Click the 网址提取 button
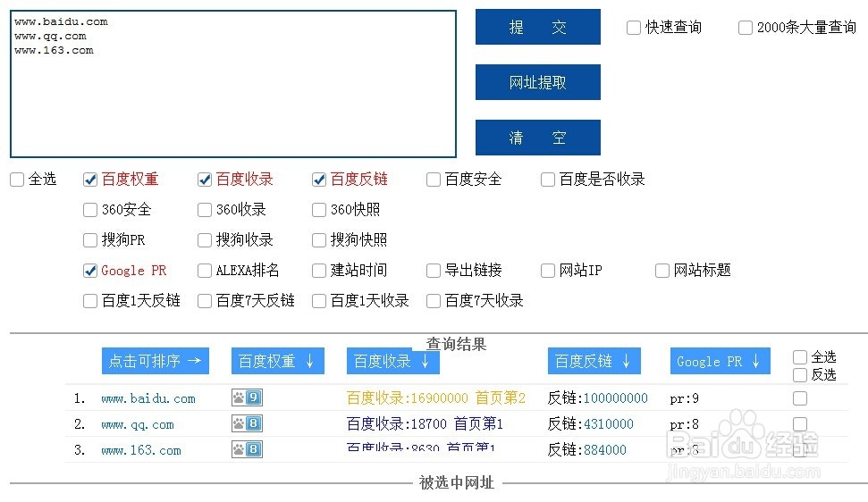This screenshot has width=868, height=502. 537,82
